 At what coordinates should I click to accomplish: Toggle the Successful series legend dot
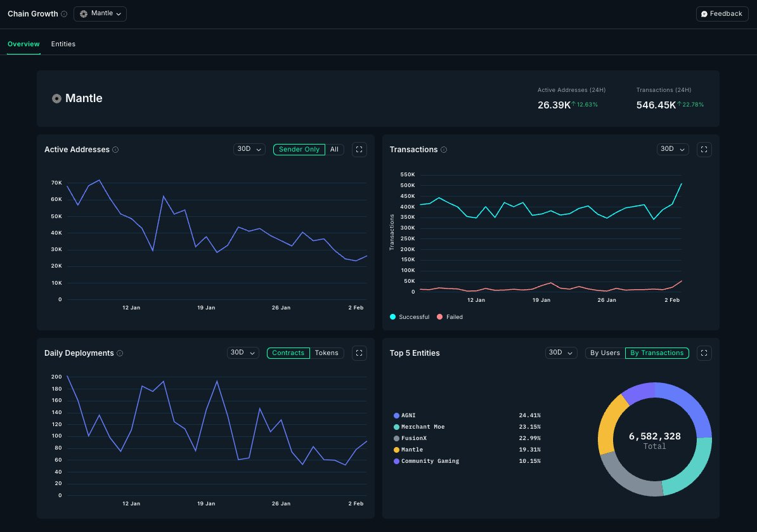pos(392,316)
